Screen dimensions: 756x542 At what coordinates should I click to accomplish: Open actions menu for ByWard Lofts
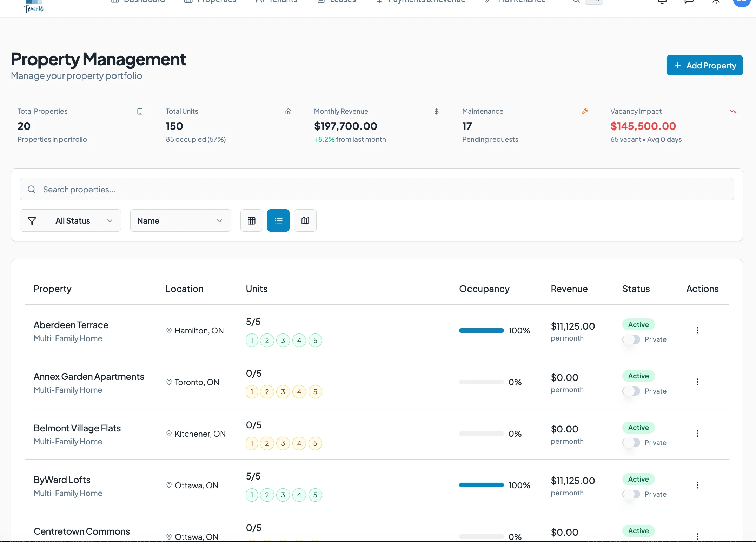[697, 485]
